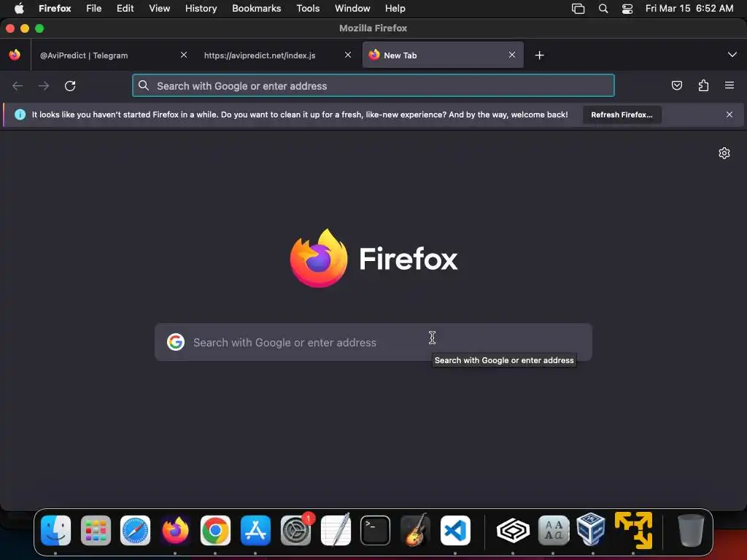Open the white layered-cube app in dock
Image resolution: width=747 pixels, height=560 pixels.
[x=513, y=530]
